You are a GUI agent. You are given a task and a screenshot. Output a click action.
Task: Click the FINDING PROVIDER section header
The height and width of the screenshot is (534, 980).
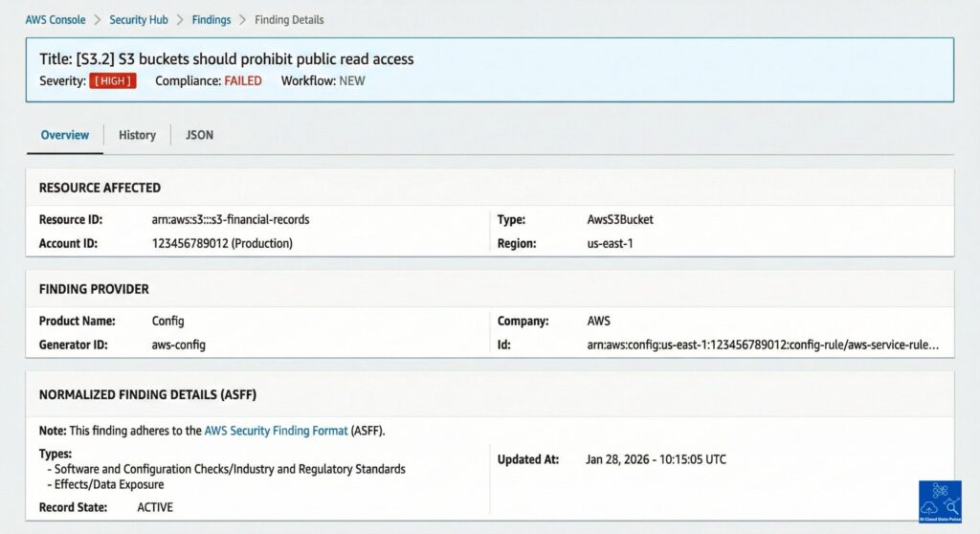click(x=94, y=289)
